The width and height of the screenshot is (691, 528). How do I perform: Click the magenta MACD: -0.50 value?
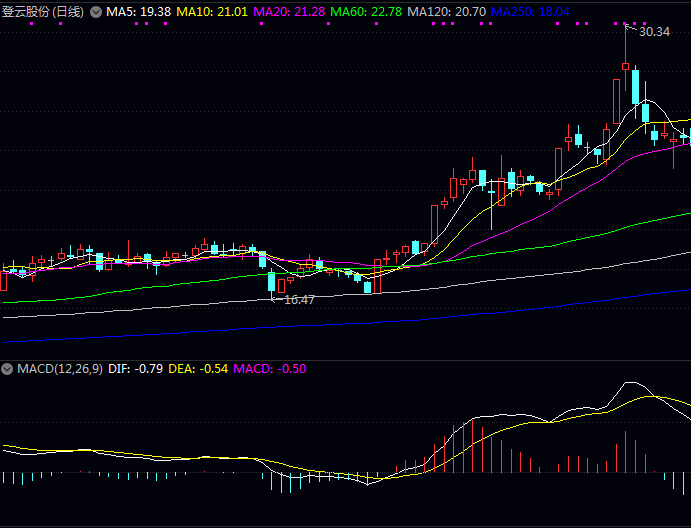click(x=270, y=369)
